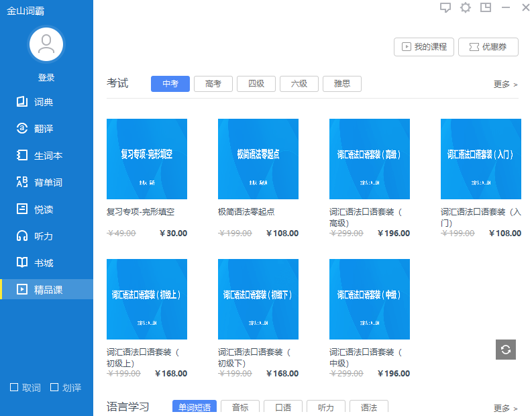
Task: Open the 书城 bookstore section
Action: (x=43, y=262)
